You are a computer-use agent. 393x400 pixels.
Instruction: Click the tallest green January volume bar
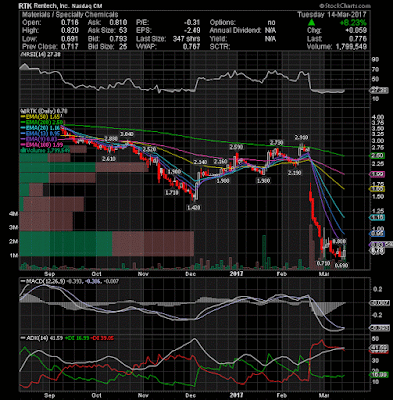coord(264,252)
